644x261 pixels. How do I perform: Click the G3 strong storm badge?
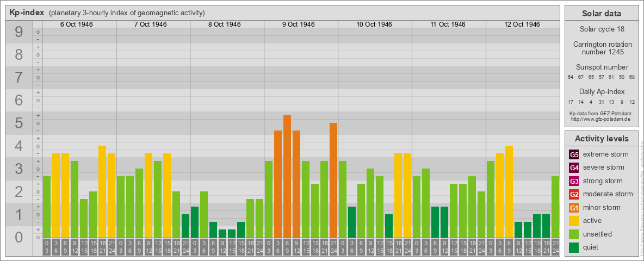coord(574,181)
